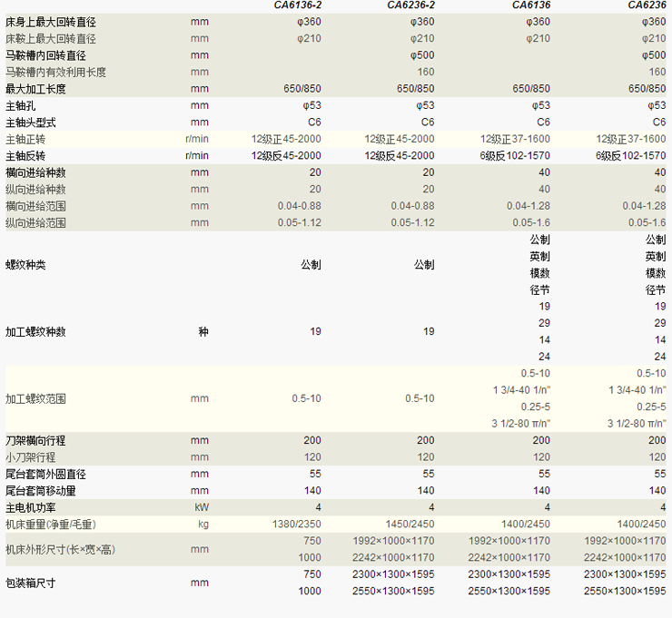Select the 尾台套筒外圆直径 row label

pyautogui.click(x=45, y=474)
